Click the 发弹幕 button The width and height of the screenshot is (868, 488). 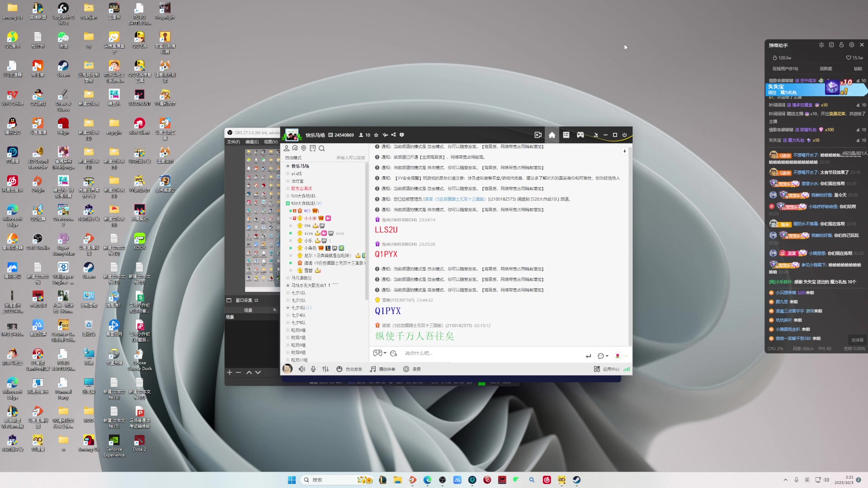click(857, 340)
